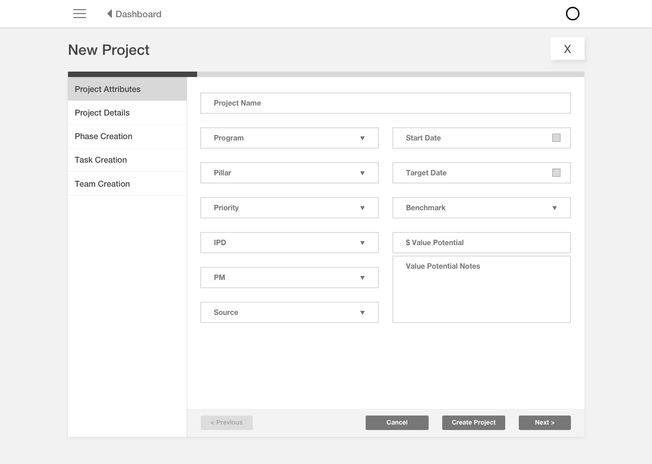The image size is (652, 464).
Task: Click into the Project Name field
Action: tap(385, 103)
